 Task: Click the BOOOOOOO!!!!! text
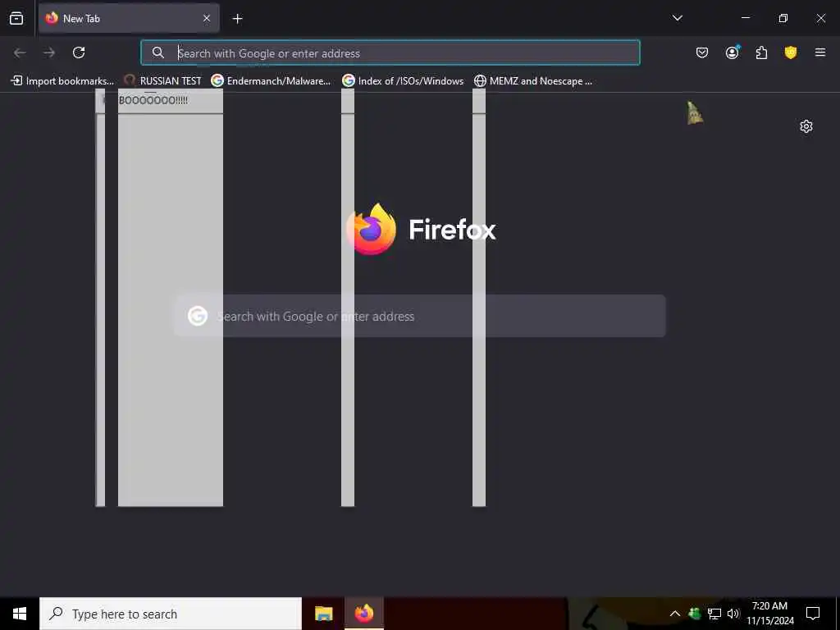(153, 101)
